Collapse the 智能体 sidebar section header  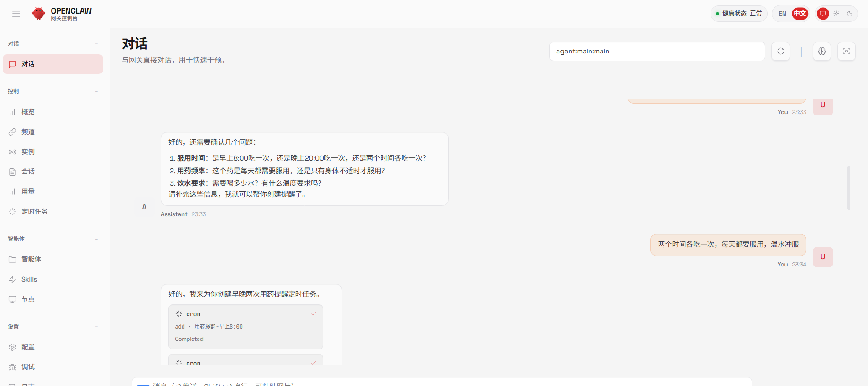tap(96, 239)
